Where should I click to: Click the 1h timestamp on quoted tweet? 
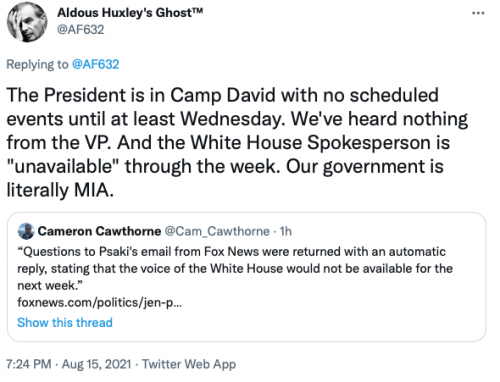tap(286, 231)
